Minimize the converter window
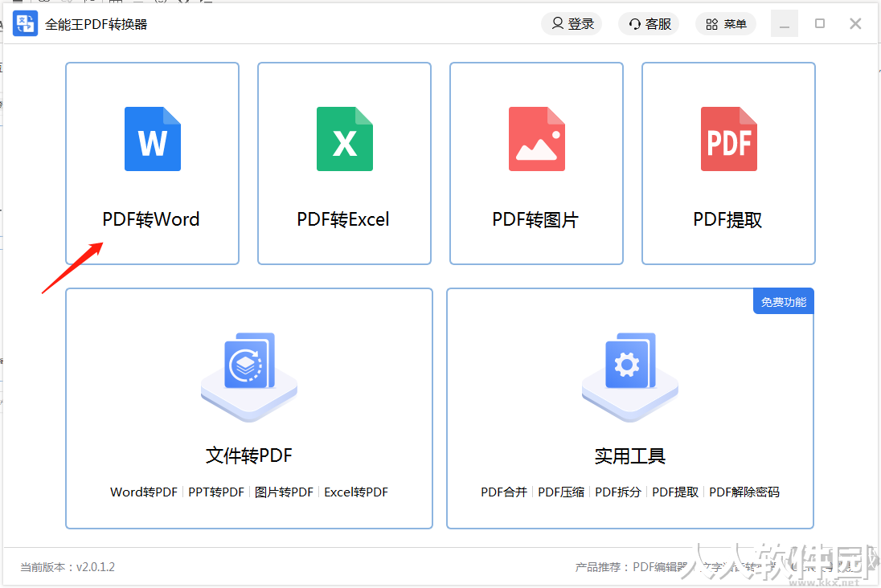The width and height of the screenshot is (881, 588). pyautogui.click(x=785, y=23)
